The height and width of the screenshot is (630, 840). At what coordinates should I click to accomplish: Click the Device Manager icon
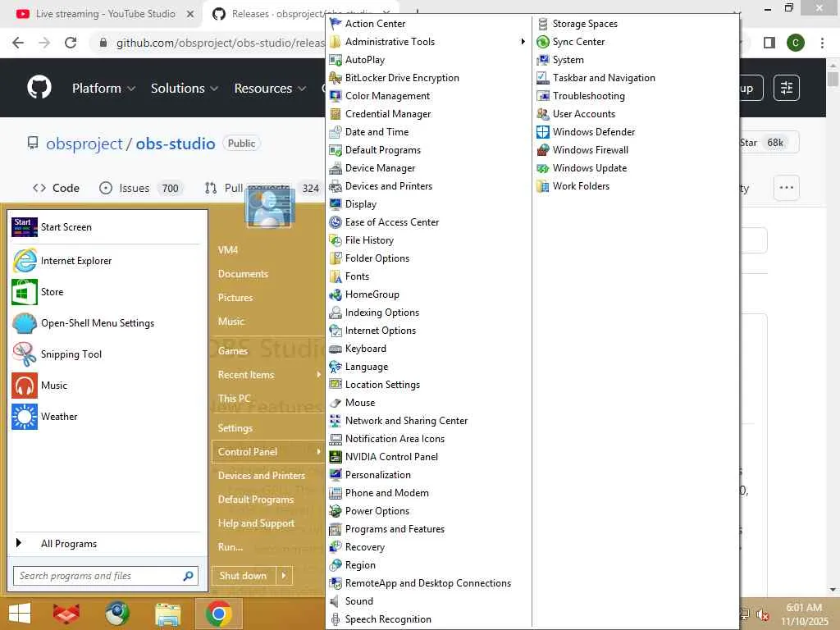336,168
